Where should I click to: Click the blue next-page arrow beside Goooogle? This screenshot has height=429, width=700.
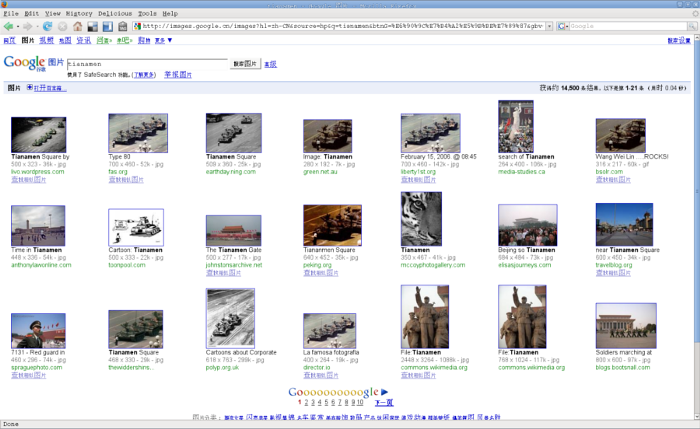[x=384, y=392]
